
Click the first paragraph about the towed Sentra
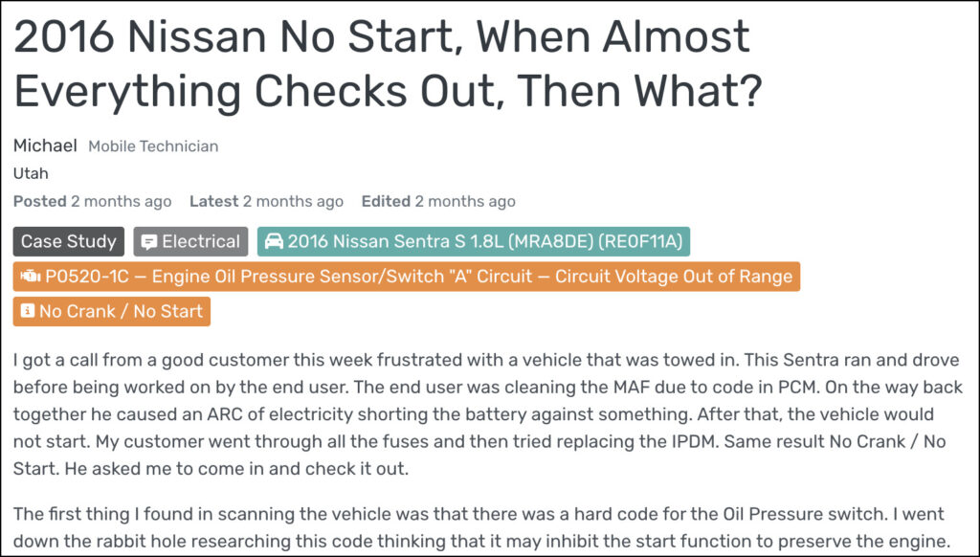487,413
